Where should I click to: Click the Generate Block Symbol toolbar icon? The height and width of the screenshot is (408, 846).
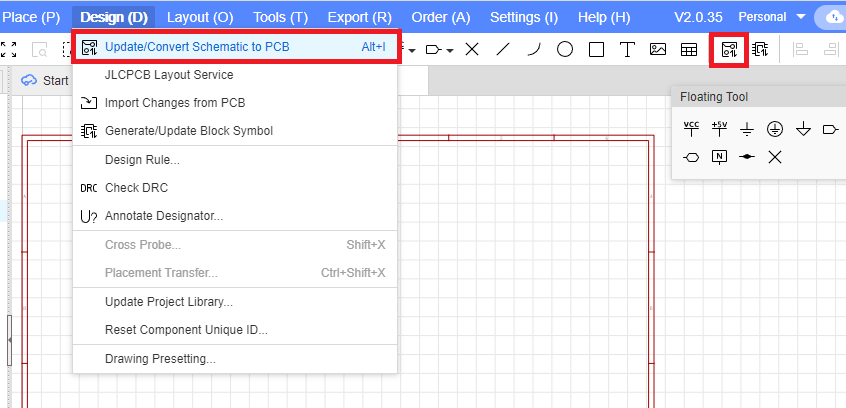tap(760, 49)
